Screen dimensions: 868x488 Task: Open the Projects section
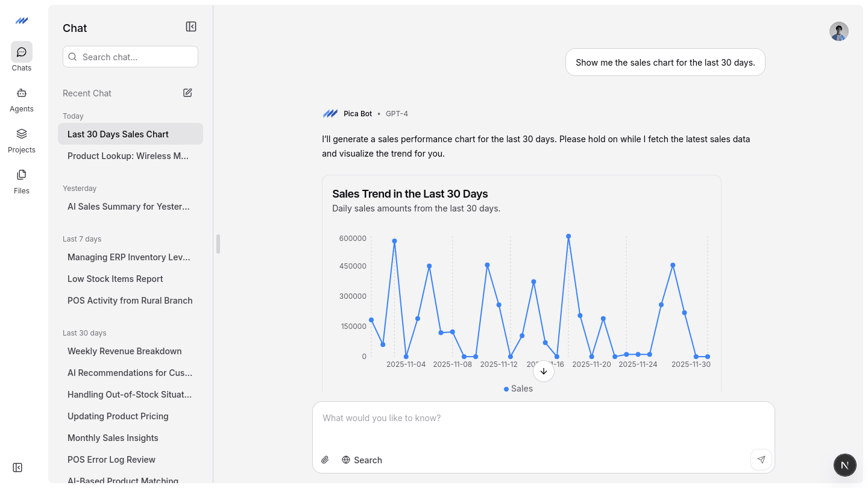tap(22, 140)
